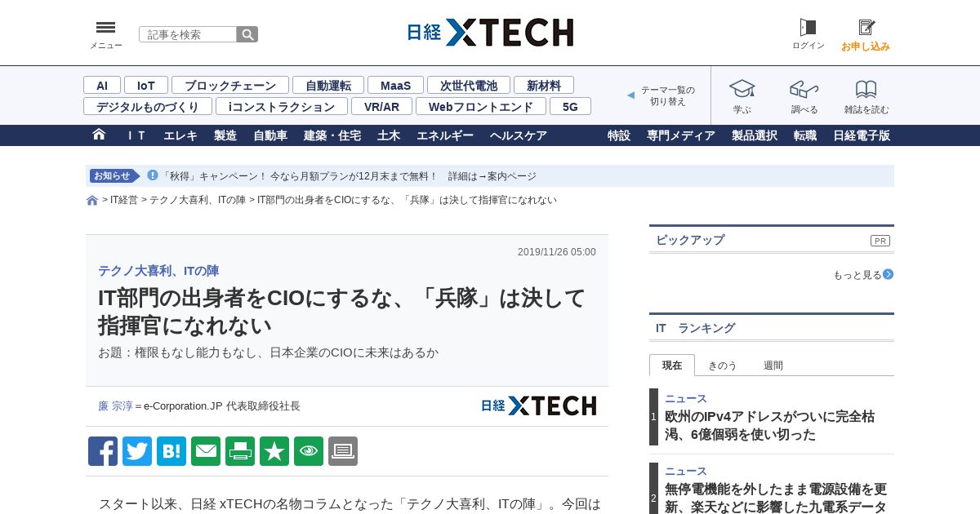Select the 次世代電池 theme tag
The image size is (980, 514).
pos(469,85)
